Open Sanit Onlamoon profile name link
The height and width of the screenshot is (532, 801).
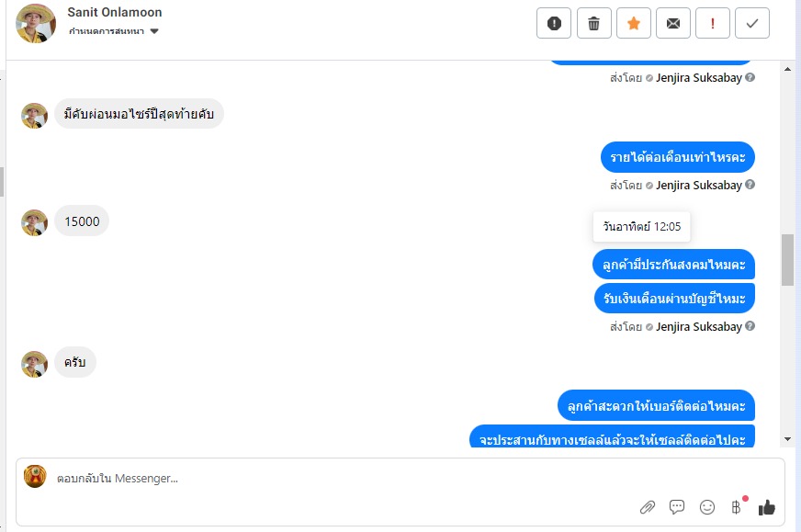pos(115,12)
